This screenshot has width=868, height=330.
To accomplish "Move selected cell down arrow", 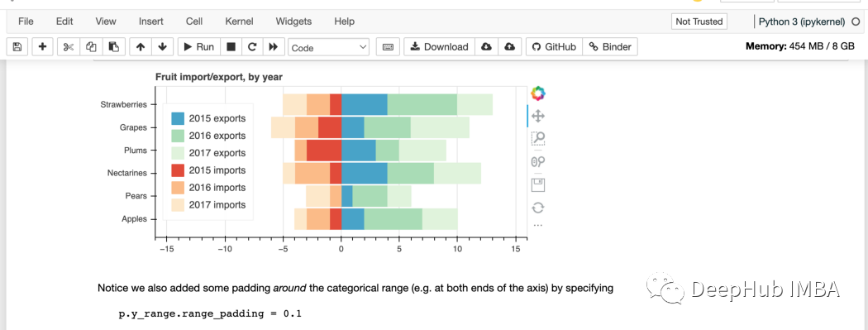I will [162, 47].
